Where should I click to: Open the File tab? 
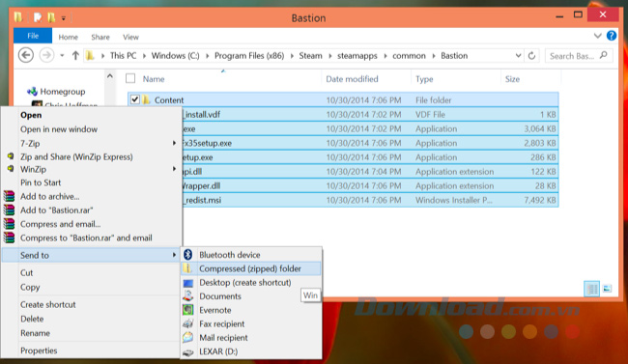(x=33, y=36)
